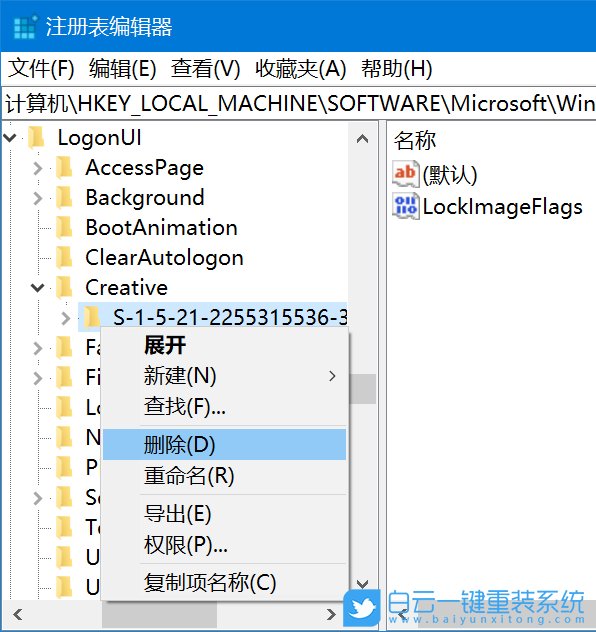Expand the AccessPage tree node
596x632 pixels.
(38, 168)
